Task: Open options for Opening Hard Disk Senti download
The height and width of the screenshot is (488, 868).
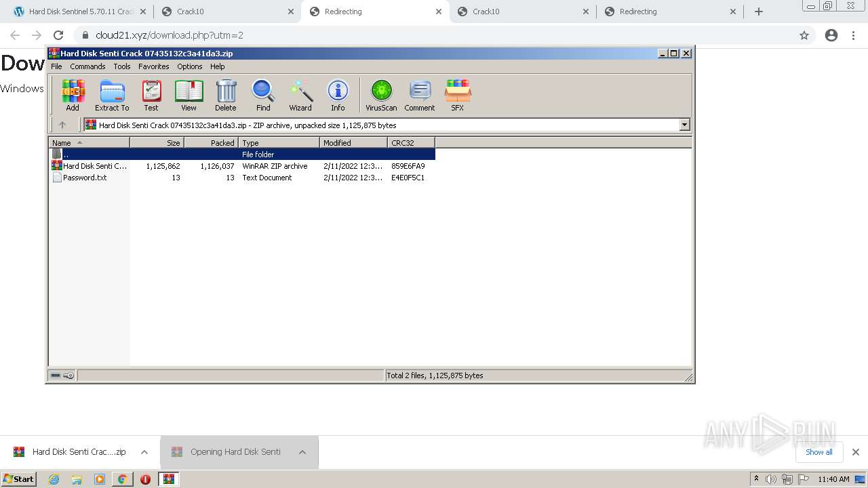Action: (x=302, y=452)
